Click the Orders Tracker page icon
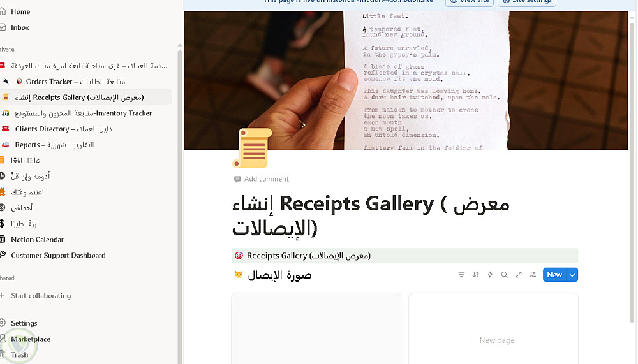This screenshot has height=364, width=638. point(19,82)
